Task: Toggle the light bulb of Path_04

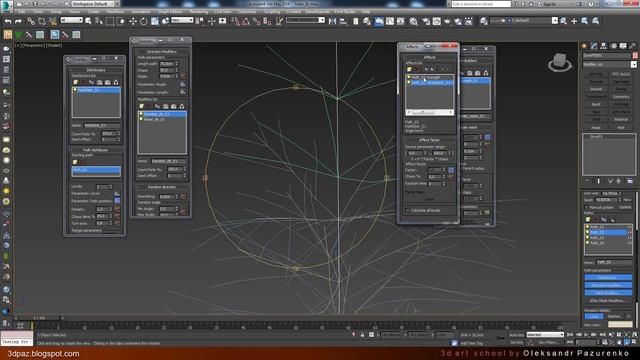Action: point(588,243)
